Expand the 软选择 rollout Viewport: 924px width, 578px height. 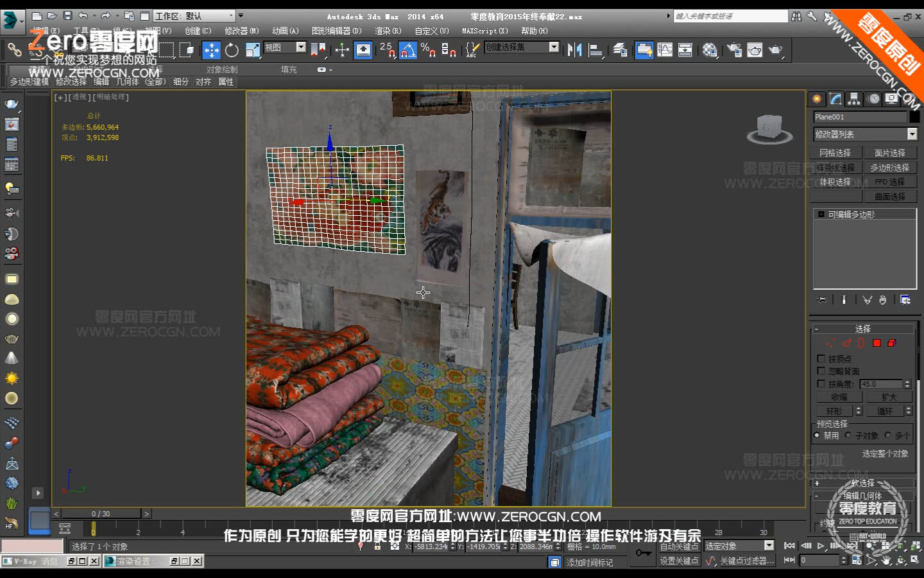pos(863,483)
